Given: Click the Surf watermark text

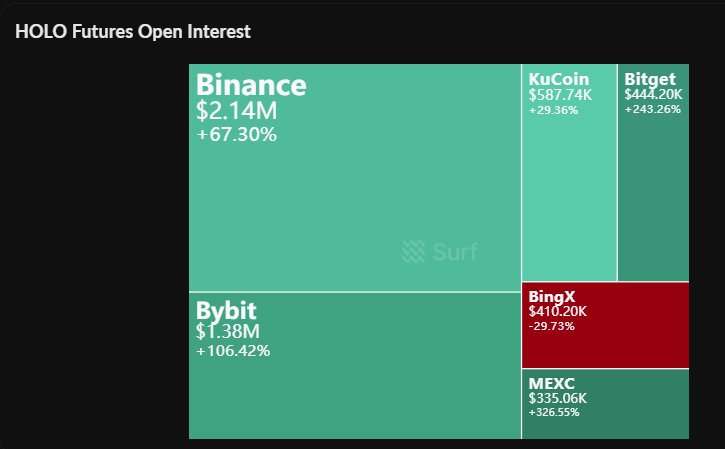Looking at the screenshot, I should click(455, 252).
